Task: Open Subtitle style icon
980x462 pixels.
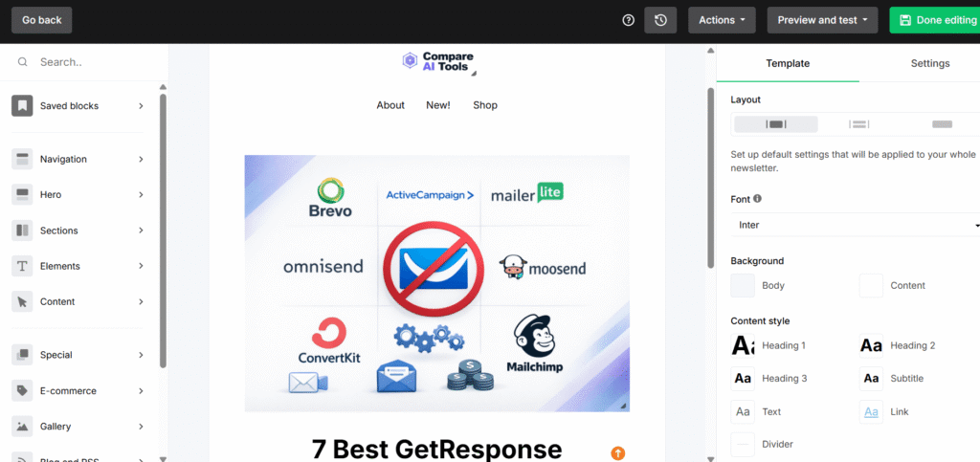Action: click(x=871, y=379)
